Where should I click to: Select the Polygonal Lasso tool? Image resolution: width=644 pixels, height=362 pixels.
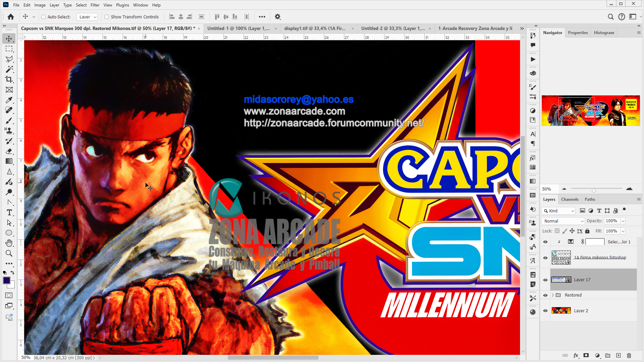9,59
